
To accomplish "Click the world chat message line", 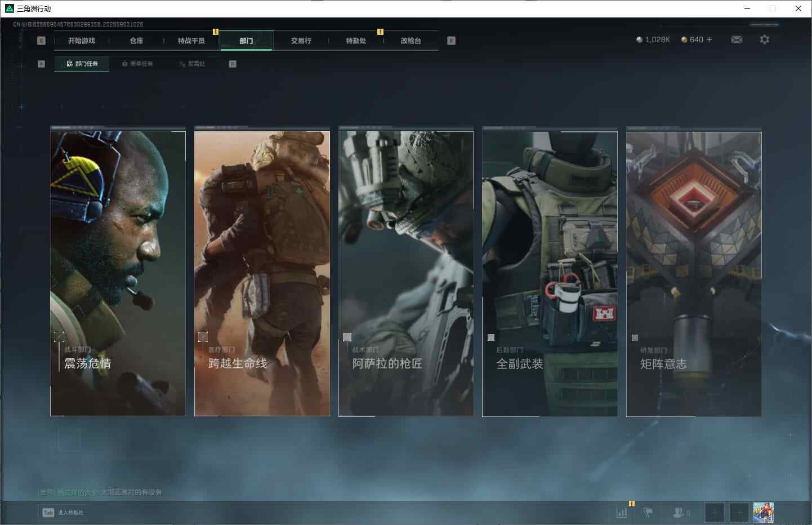I will (100, 492).
